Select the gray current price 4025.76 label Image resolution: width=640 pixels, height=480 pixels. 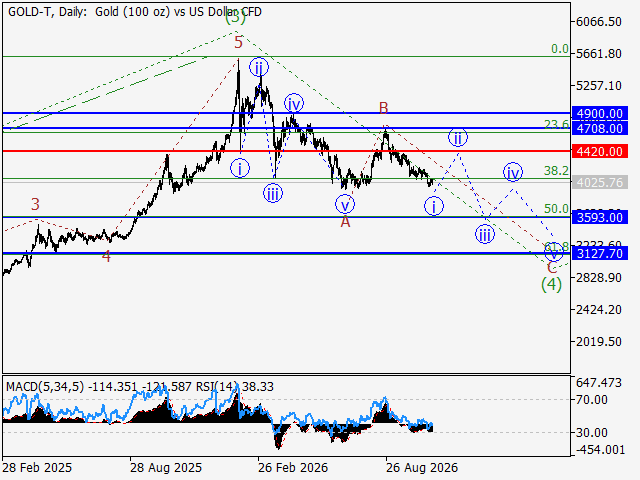pos(600,182)
